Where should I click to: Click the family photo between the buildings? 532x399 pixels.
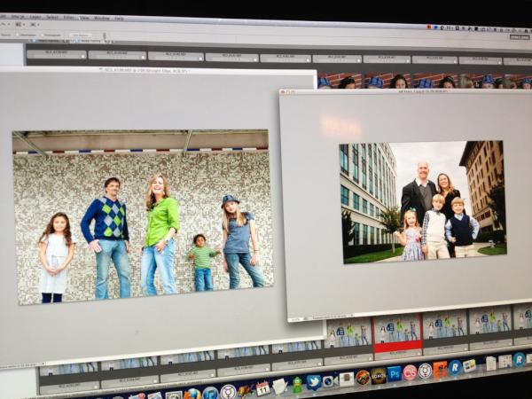423,202
